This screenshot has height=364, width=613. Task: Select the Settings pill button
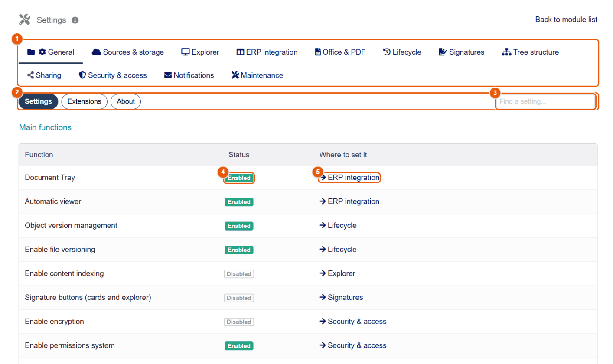click(x=39, y=101)
